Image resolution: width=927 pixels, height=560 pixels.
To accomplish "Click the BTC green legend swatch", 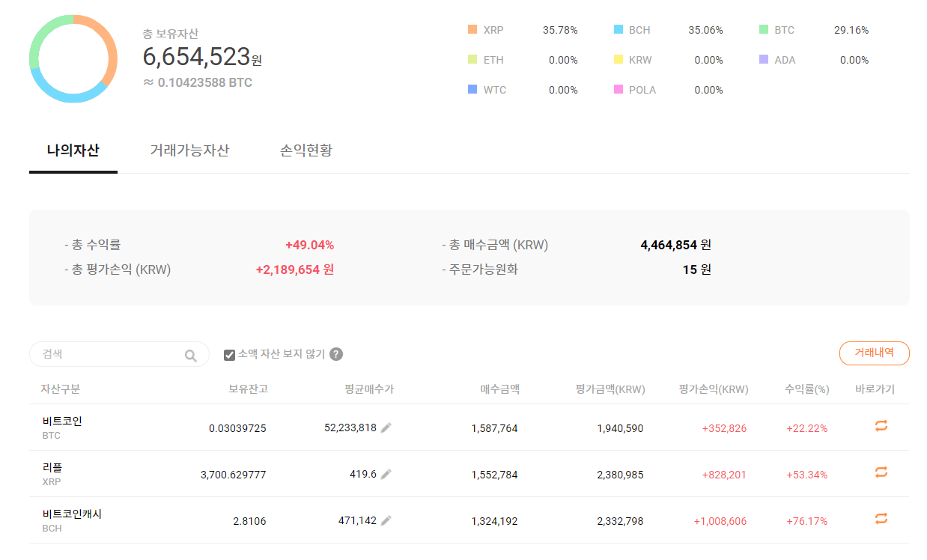I will click(x=764, y=30).
